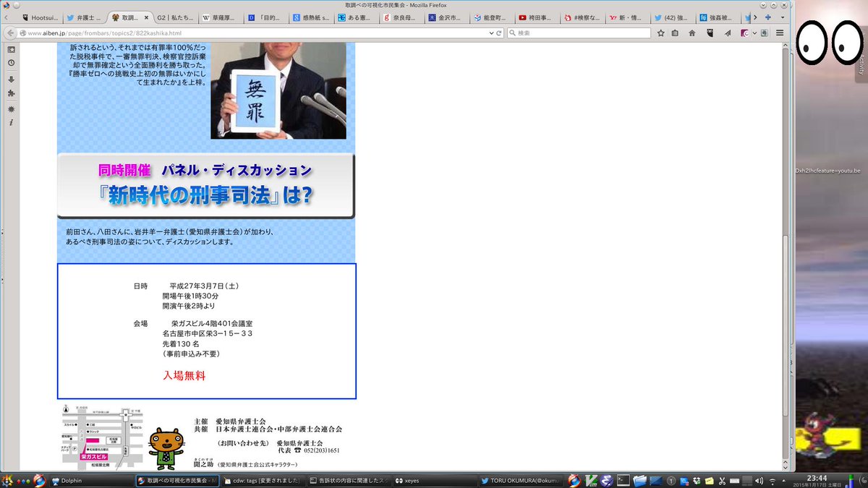This screenshot has width=868, height=488.
Task: Click the red 入場無料 text
Action: tap(184, 376)
